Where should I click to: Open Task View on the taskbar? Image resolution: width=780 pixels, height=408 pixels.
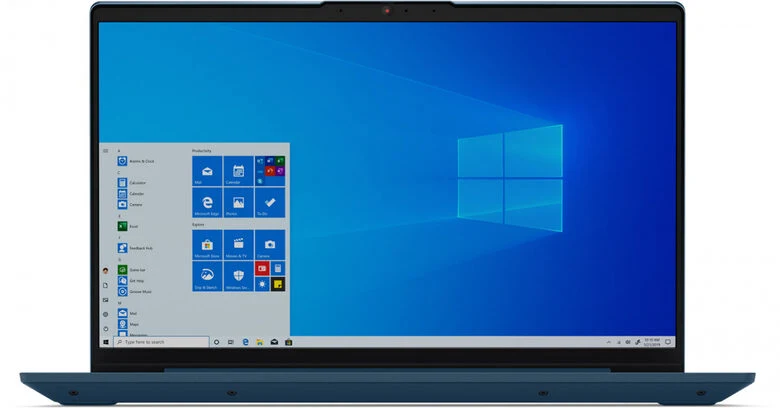pyautogui.click(x=231, y=342)
